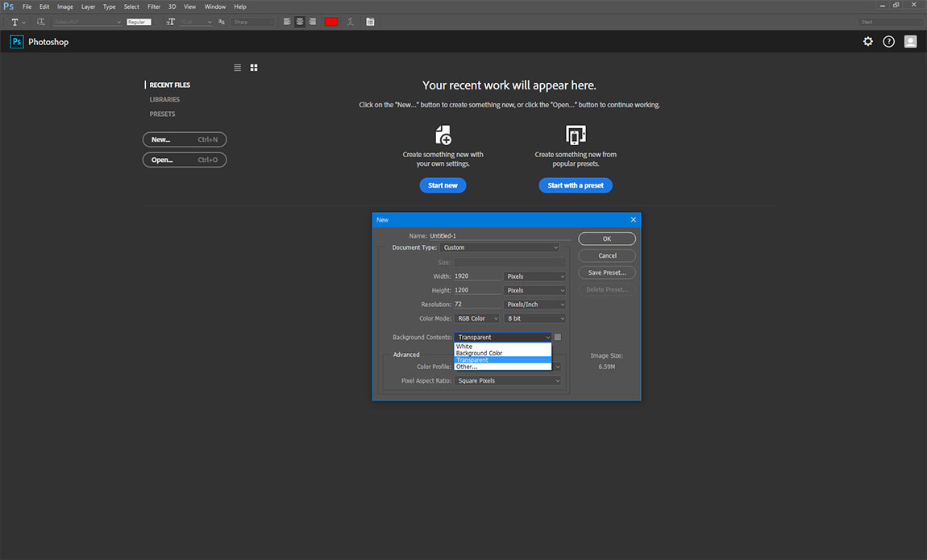This screenshot has width=927, height=560.
Task: Click the new document icon
Action: [x=443, y=135]
